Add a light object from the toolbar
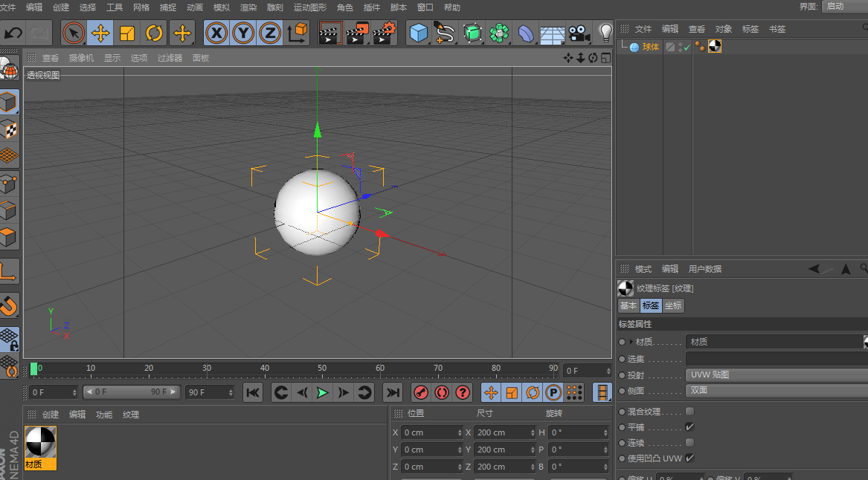This screenshot has width=868, height=480. click(x=605, y=33)
